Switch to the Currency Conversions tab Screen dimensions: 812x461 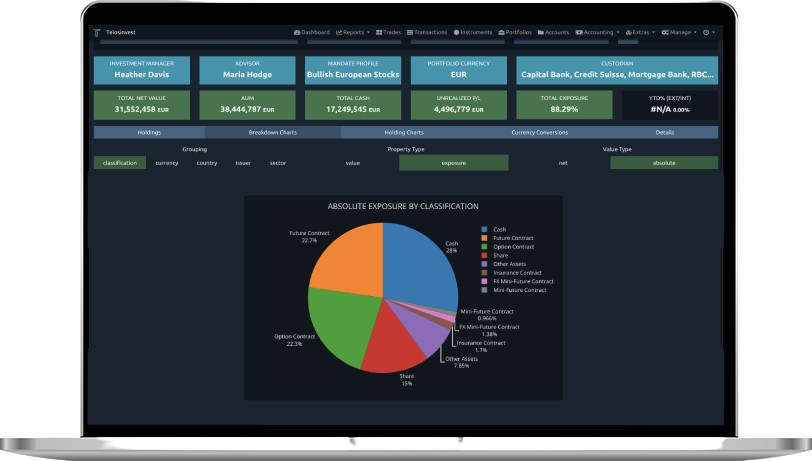[540, 133]
